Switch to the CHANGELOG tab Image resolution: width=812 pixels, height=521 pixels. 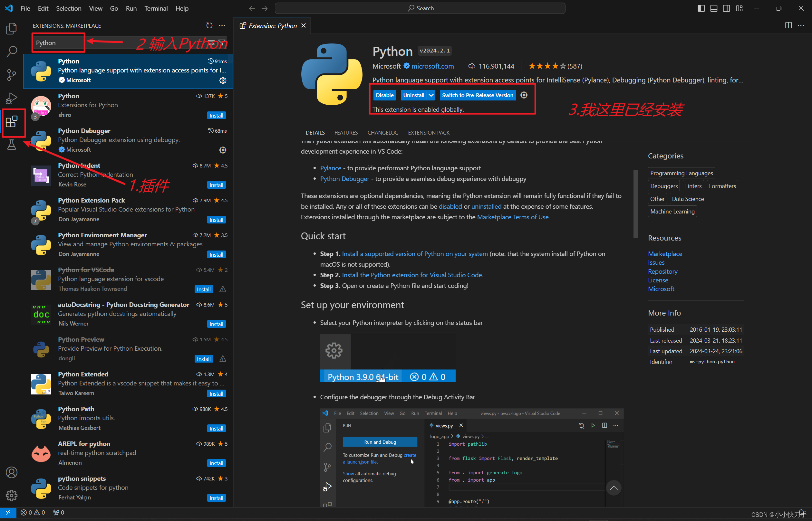[x=382, y=133]
